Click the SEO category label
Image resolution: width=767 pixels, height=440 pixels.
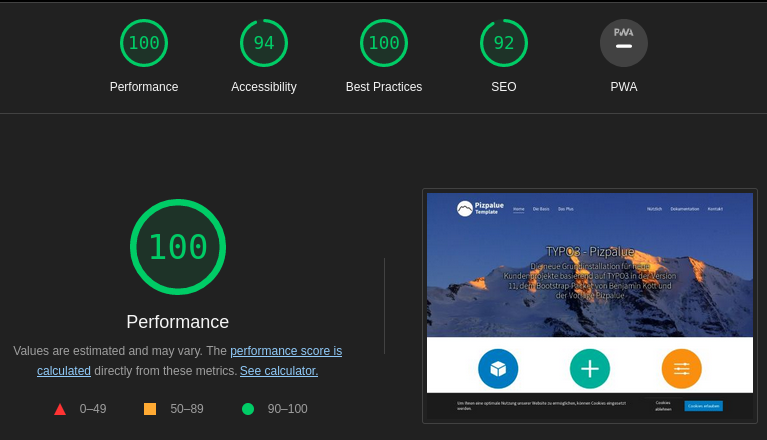tap(504, 87)
